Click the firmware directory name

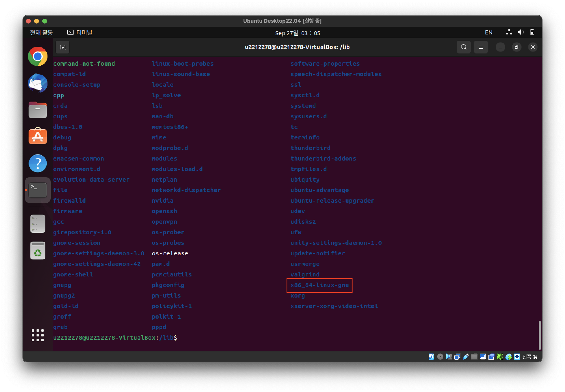point(68,211)
